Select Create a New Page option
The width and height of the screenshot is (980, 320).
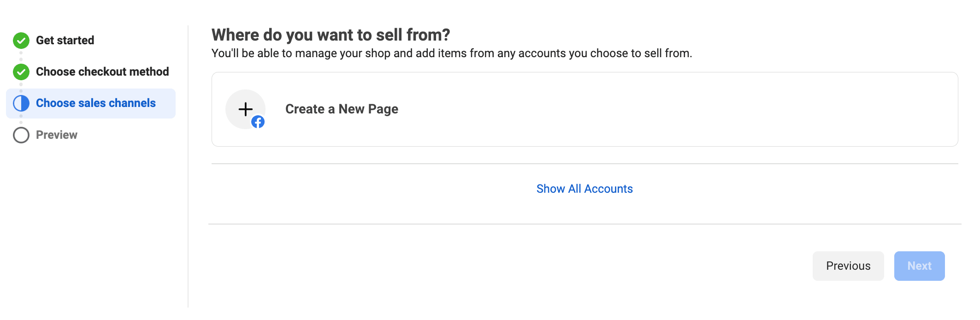pos(342,109)
